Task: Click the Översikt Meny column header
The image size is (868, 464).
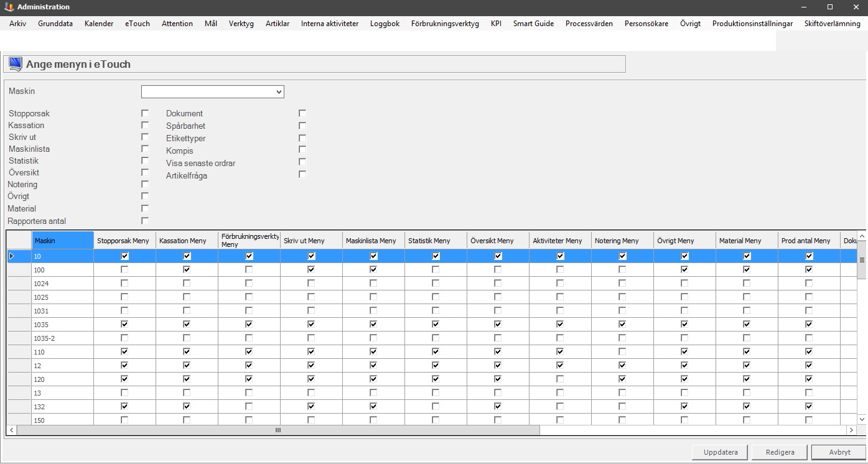Action: [x=498, y=241]
